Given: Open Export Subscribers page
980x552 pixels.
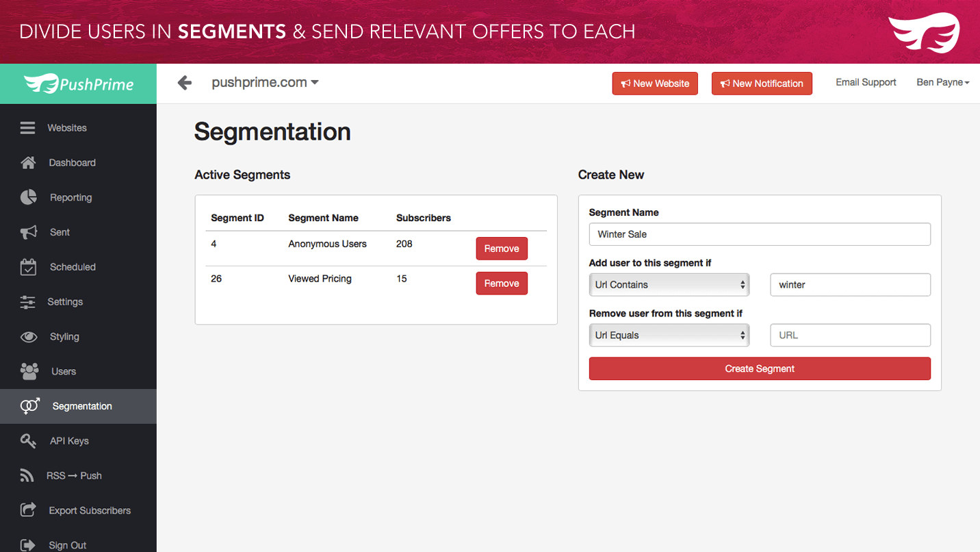Looking at the screenshot, I should [90, 511].
